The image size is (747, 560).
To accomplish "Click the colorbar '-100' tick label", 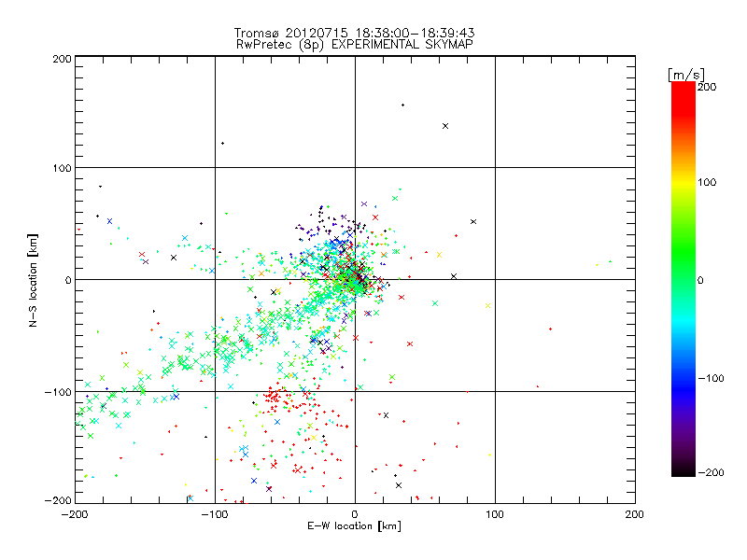I will pos(711,379).
